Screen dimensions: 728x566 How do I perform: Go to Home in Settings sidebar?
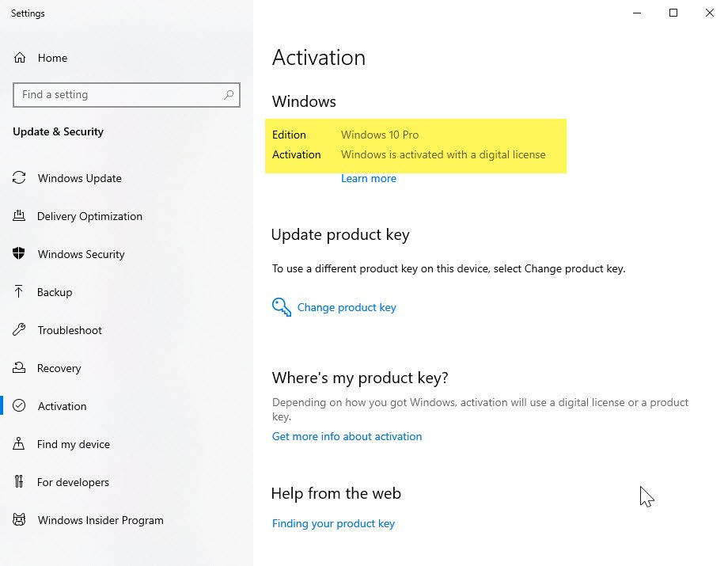[52, 58]
